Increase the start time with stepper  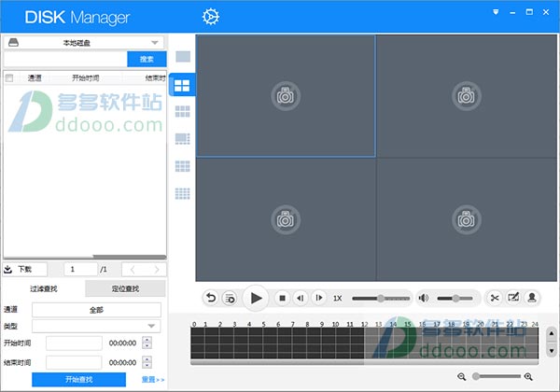(147, 340)
